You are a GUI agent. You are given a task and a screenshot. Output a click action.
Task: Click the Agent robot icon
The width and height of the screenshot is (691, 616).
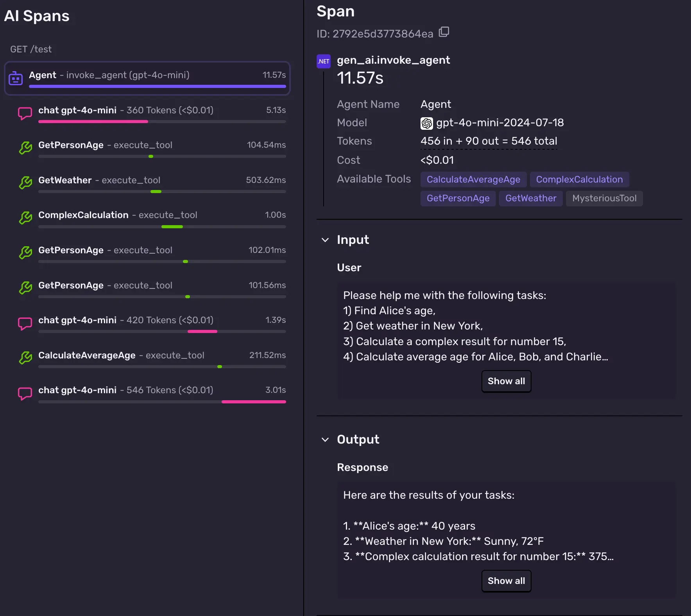pos(16,78)
